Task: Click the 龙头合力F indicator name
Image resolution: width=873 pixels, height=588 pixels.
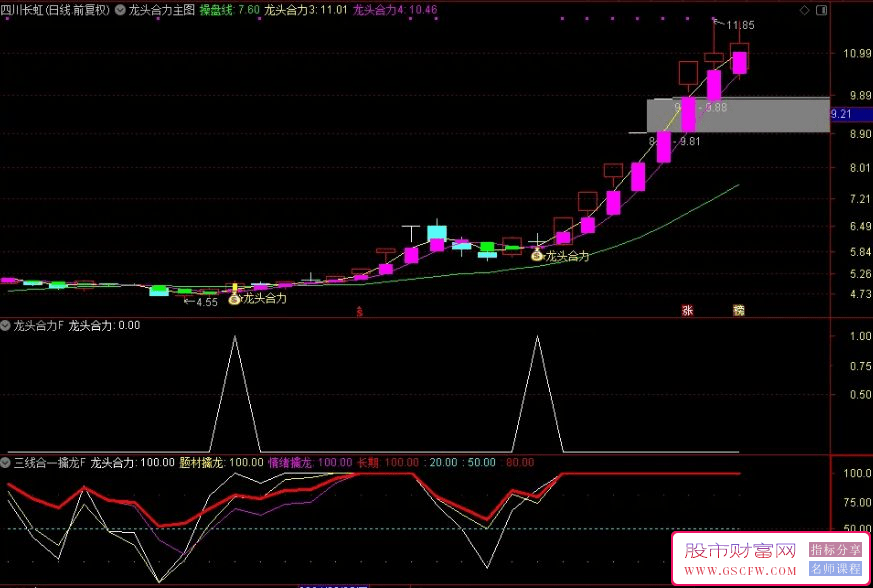Action: click(x=38, y=326)
